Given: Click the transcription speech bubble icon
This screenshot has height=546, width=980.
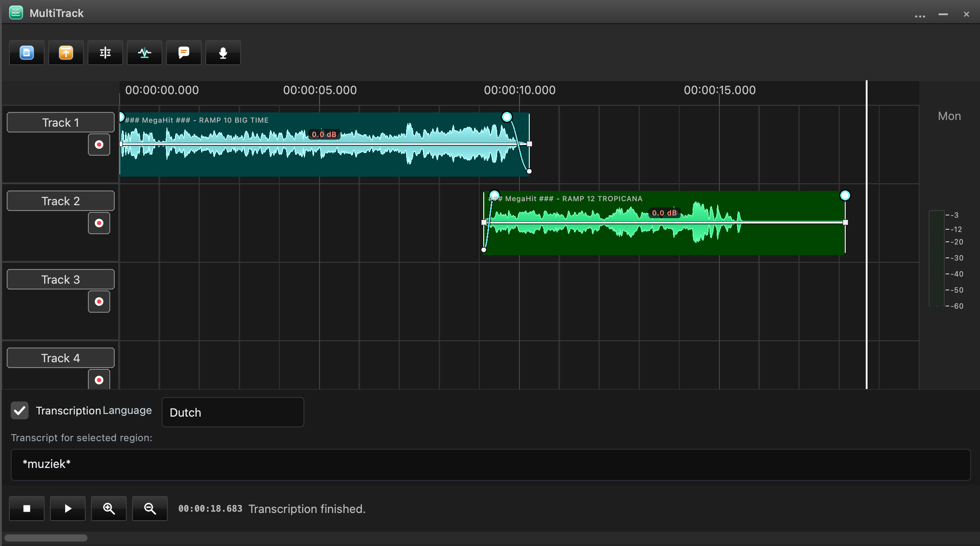Looking at the screenshot, I should (x=184, y=53).
